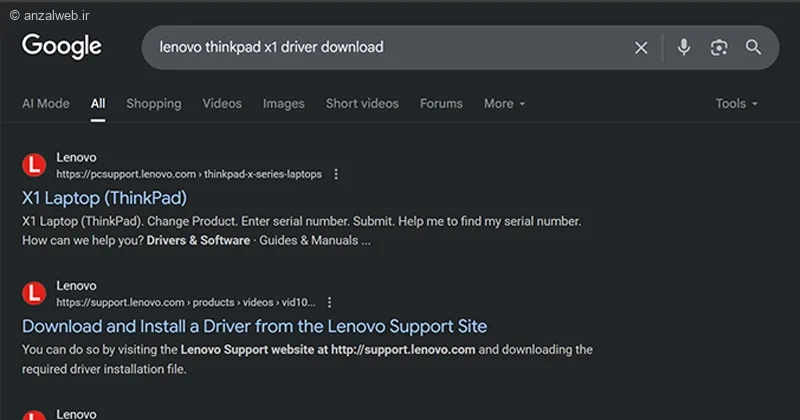Clear the search query with the X icon

[x=641, y=47]
